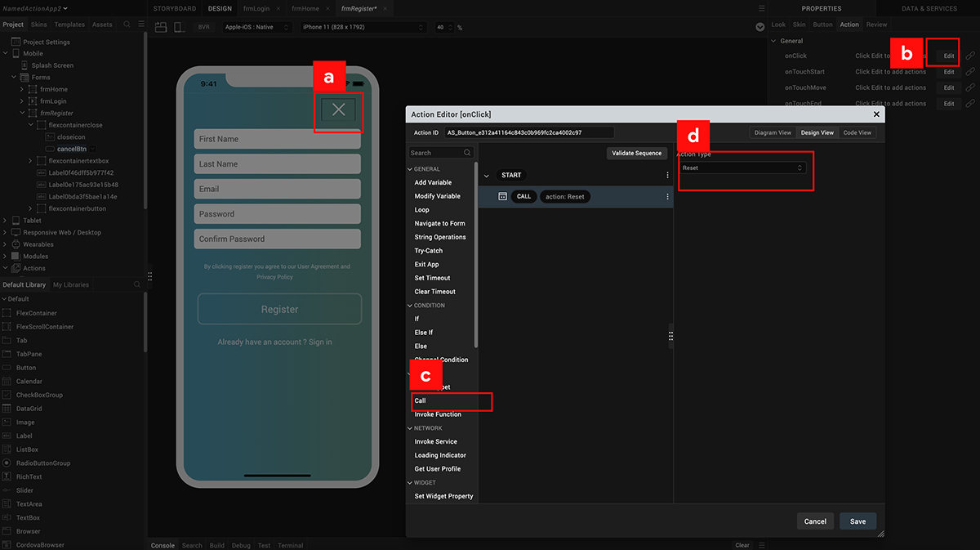Click the CALL action's three-dot menu
Screen dimensions: 980x550
(667, 197)
